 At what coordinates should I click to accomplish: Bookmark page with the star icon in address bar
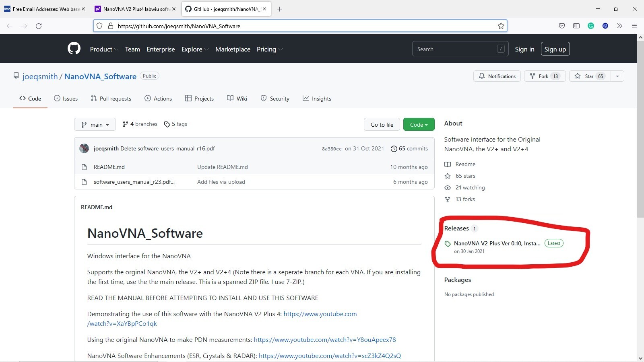coord(501,26)
